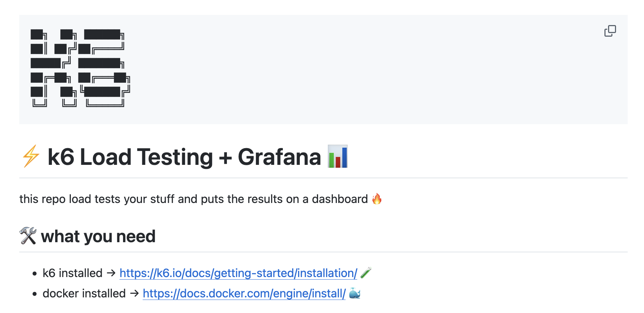Viewport: 644px width, 313px height.
Task: Click the test tube emoji
Action: [x=366, y=273]
